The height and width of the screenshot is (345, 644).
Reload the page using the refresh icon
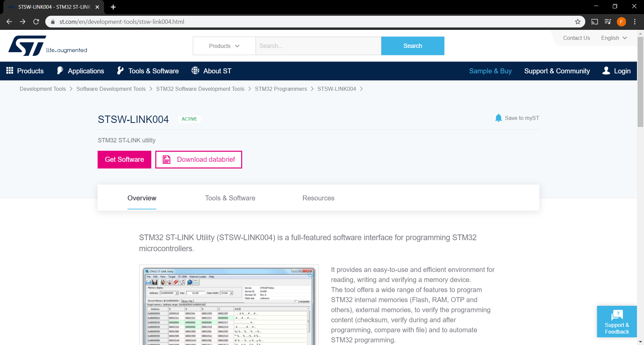(x=36, y=22)
